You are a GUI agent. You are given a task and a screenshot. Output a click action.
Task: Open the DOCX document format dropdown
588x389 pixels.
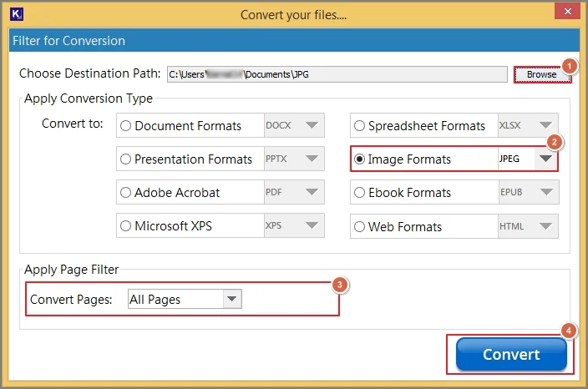click(x=294, y=125)
